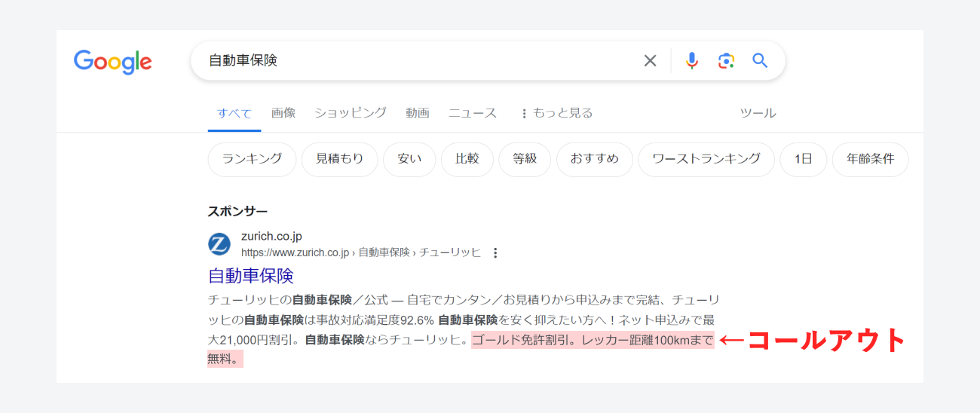Start voice search with microphone icon
Screen dimensions: 980x413
point(692,61)
